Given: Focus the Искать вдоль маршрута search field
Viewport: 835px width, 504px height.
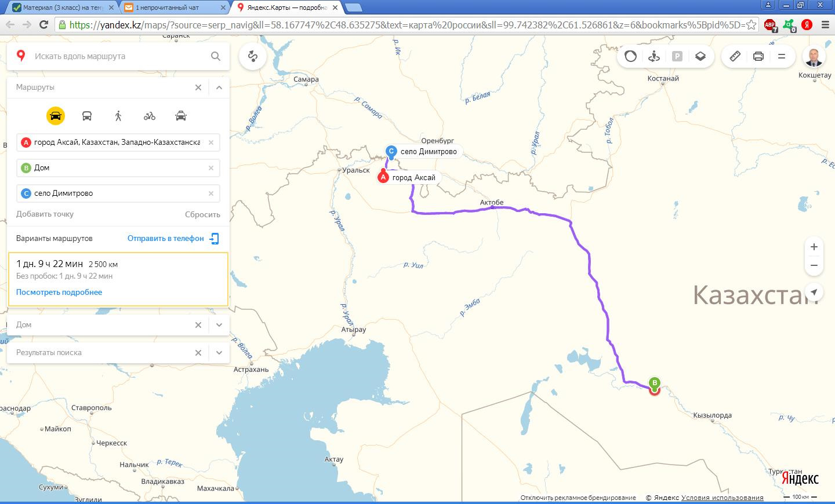Looking at the screenshot, I should click(x=119, y=56).
